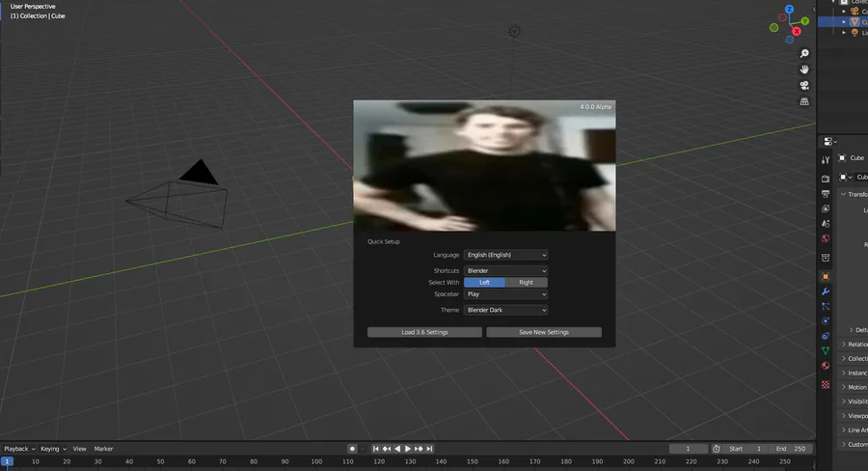The image size is (868, 471).
Task: Click the green Y axis on the gizmo
Action: click(x=805, y=21)
